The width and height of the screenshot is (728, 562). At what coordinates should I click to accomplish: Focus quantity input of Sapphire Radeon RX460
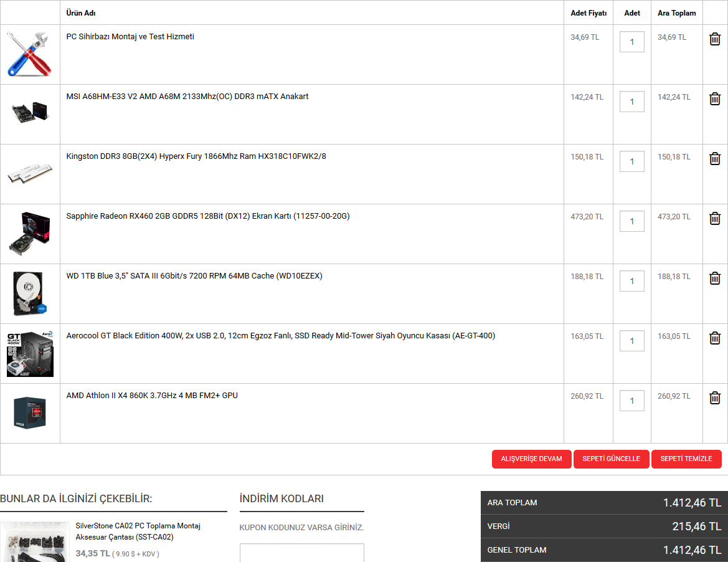tap(632, 221)
